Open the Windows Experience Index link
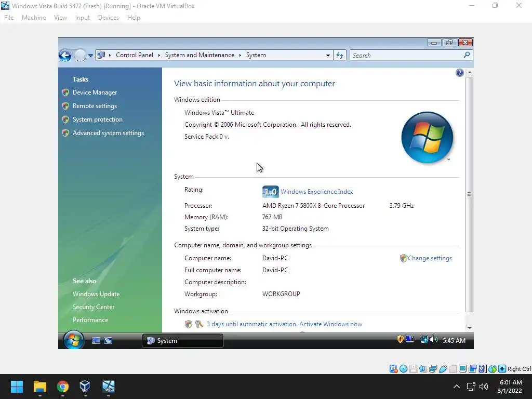The width and height of the screenshot is (532, 399). (316, 192)
